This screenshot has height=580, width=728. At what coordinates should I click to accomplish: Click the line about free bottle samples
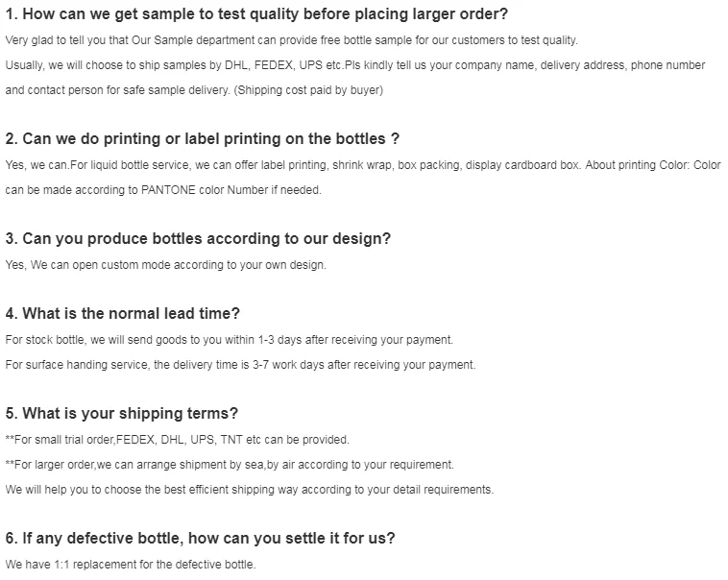click(292, 40)
